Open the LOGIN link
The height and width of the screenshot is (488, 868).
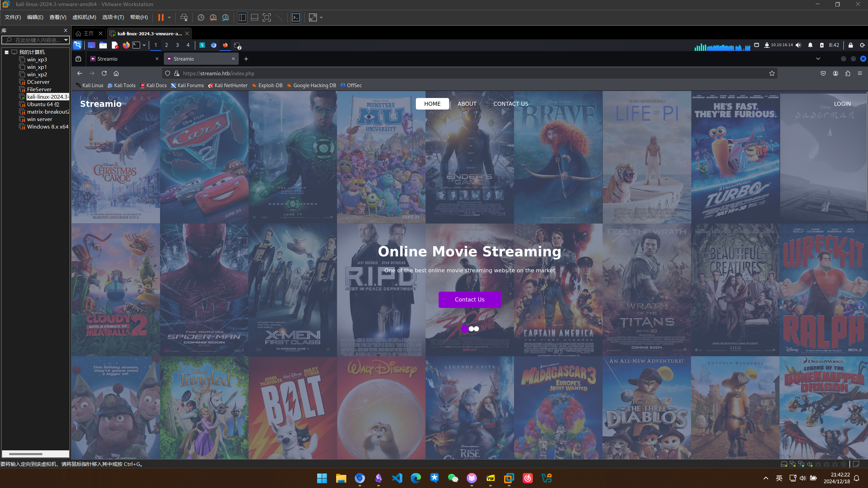click(842, 104)
